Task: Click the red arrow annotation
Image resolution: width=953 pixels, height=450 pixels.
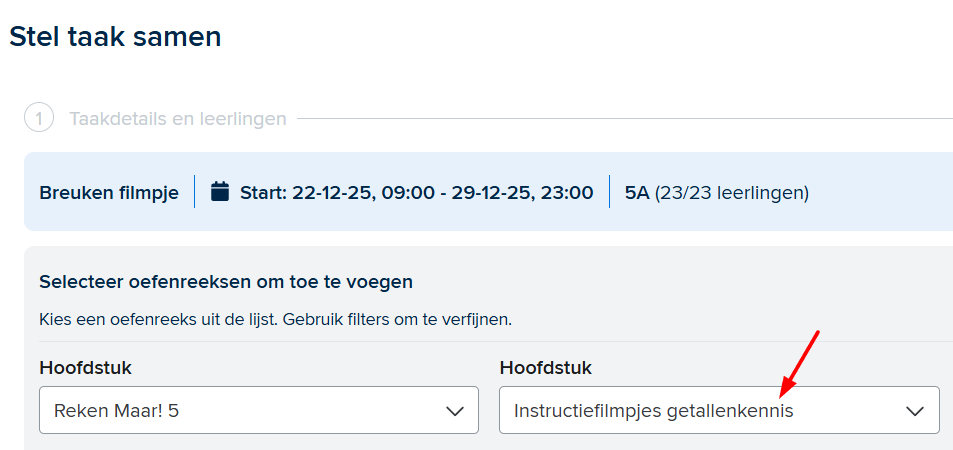Action: 801,362
